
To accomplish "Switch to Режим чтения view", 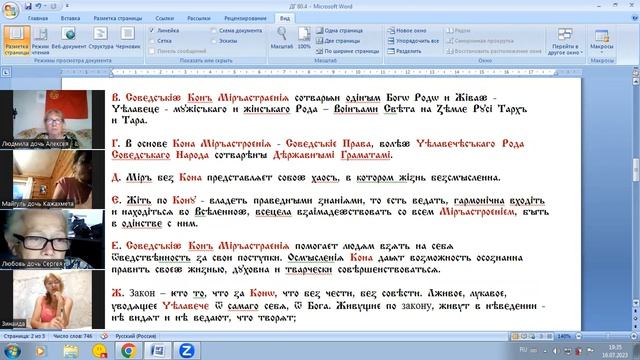I will tap(40, 40).
